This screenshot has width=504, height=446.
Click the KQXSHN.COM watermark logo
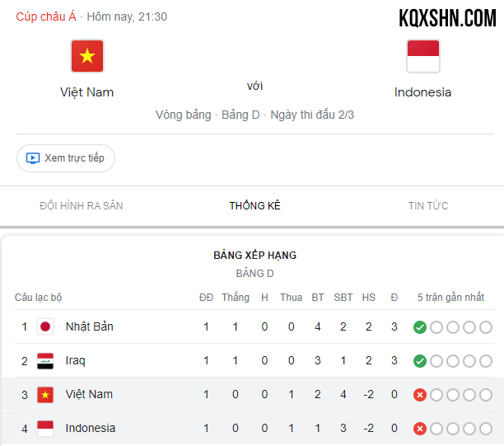click(447, 18)
